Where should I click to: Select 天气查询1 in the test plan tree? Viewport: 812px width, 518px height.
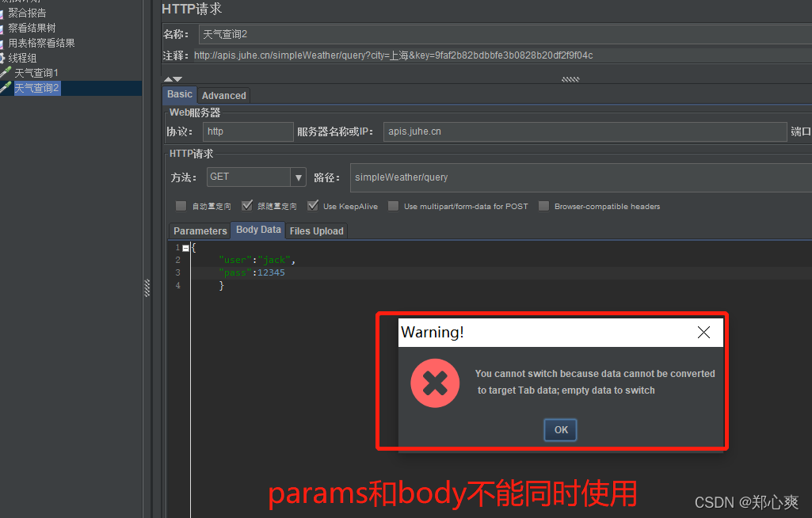click(x=36, y=73)
